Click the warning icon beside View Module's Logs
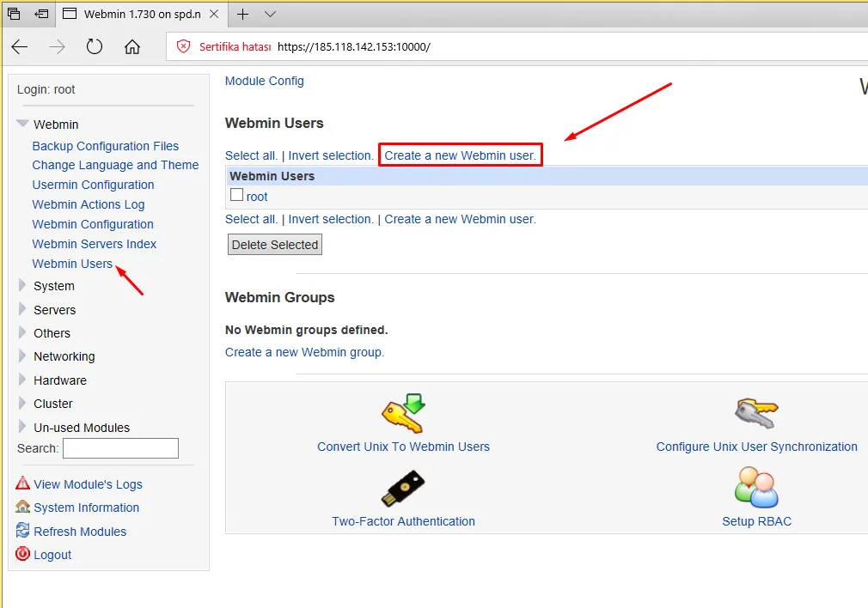This screenshot has width=868, height=608. [22, 483]
